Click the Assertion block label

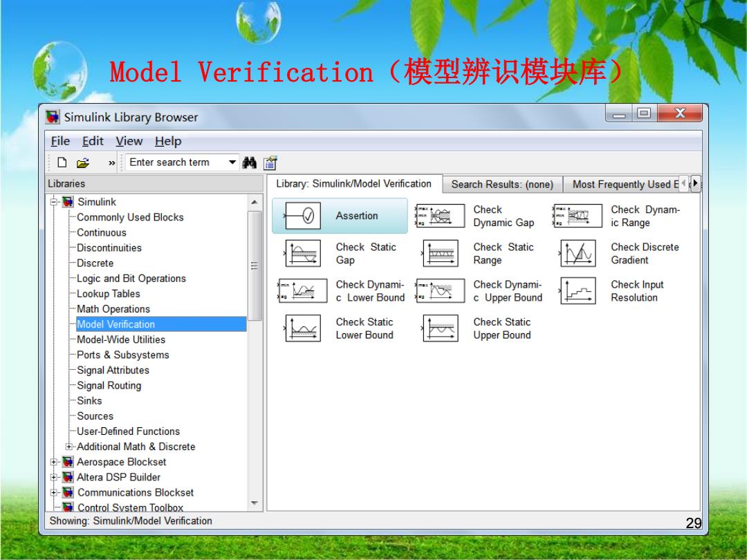tap(357, 216)
